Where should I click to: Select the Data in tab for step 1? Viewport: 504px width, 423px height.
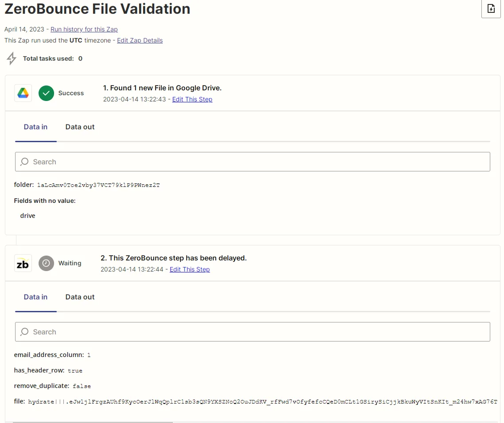(35, 127)
